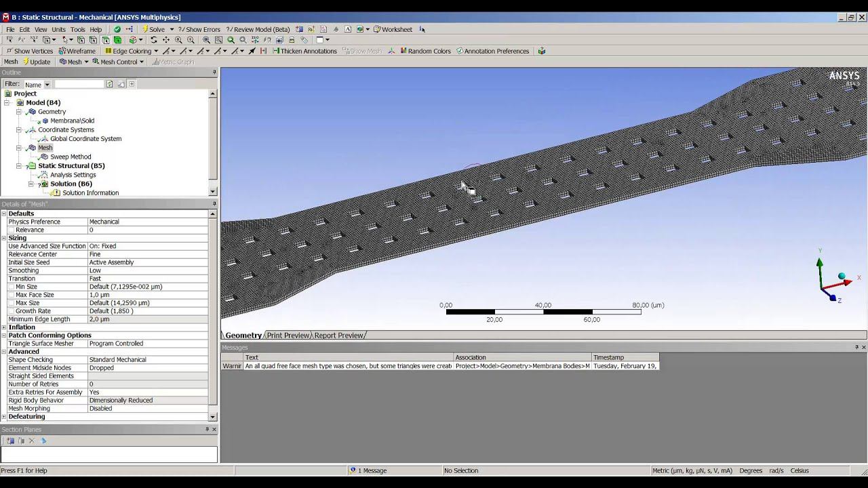Viewport: 868px width, 488px height.
Task: Click the Annotation Preferences label
Action: coord(496,51)
